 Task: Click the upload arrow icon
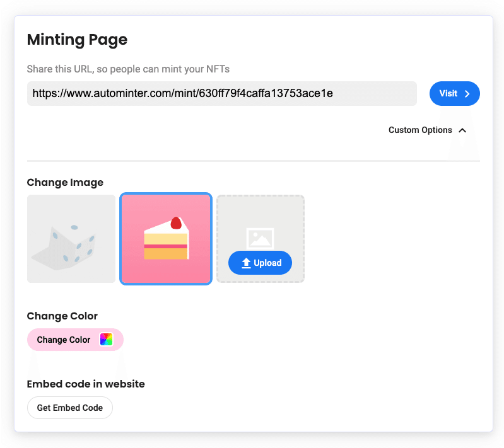coord(246,263)
